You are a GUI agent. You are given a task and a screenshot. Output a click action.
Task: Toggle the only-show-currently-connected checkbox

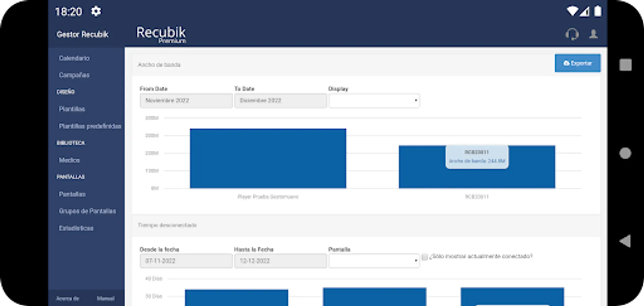click(x=425, y=257)
